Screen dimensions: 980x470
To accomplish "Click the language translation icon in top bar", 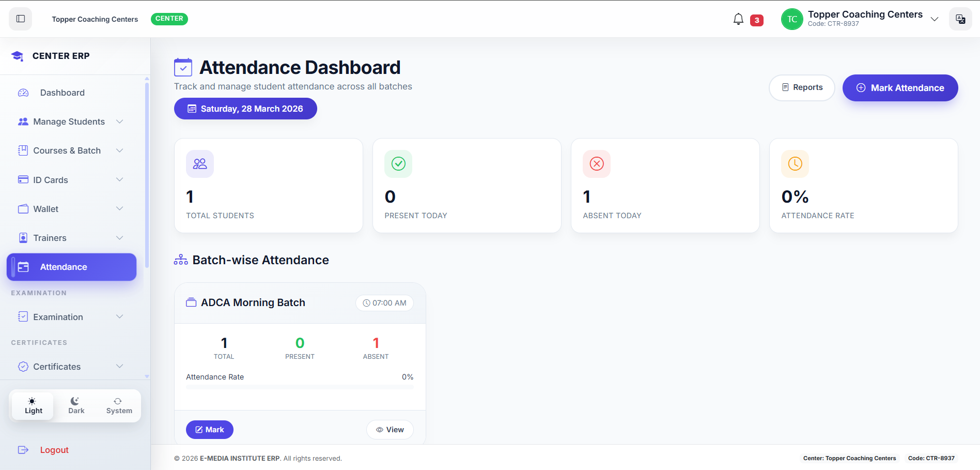I will 960,19.
